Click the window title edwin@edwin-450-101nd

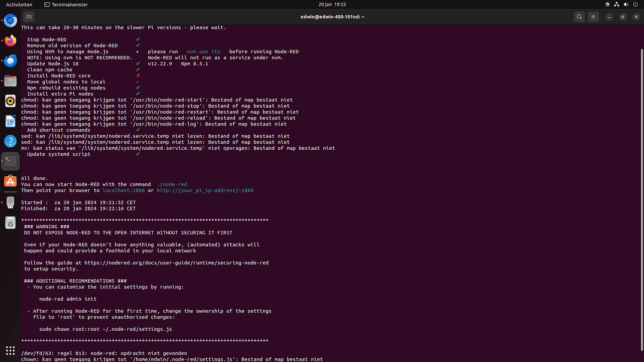click(332, 17)
